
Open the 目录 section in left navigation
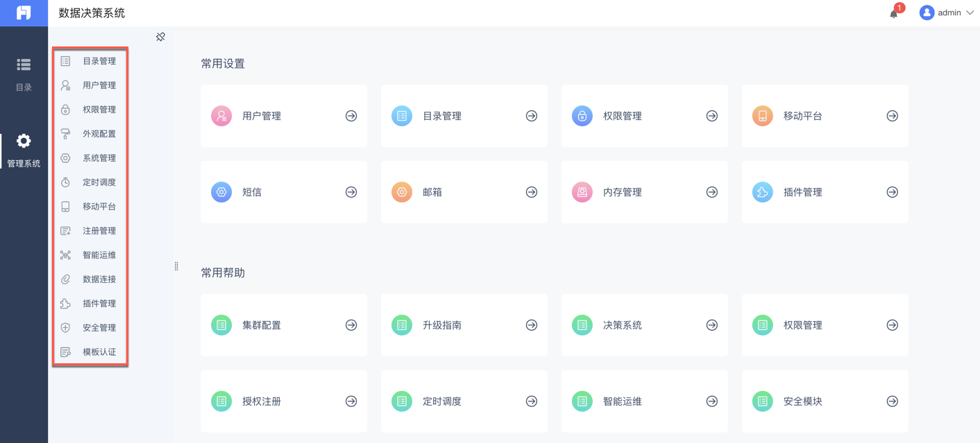tap(24, 74)
